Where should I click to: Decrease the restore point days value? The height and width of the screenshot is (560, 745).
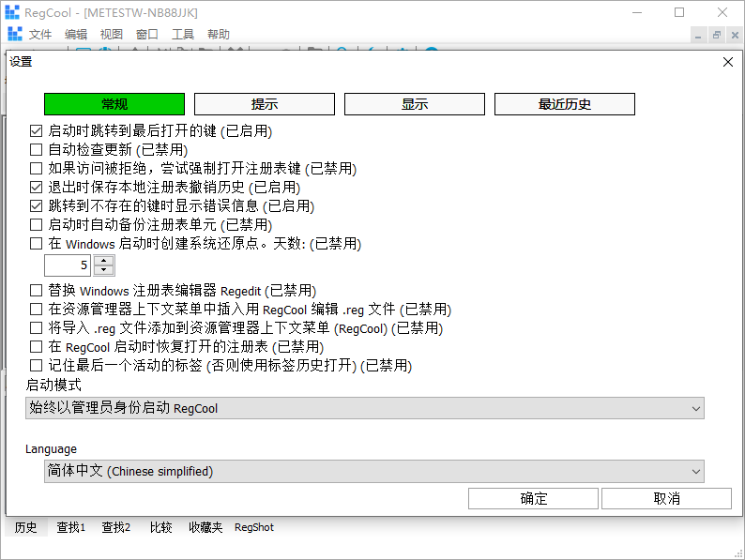(103, 270)
